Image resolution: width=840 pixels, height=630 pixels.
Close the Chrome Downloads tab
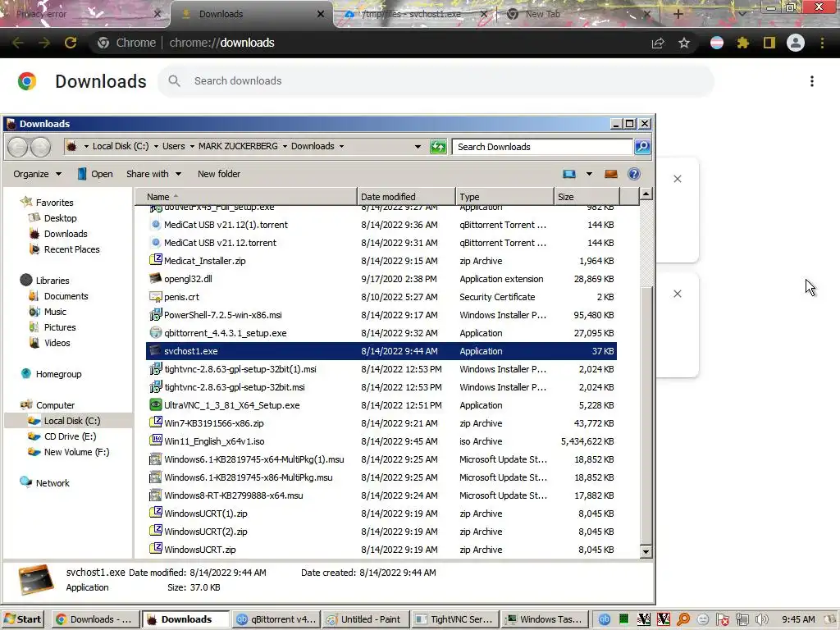[x=321, y=14]
